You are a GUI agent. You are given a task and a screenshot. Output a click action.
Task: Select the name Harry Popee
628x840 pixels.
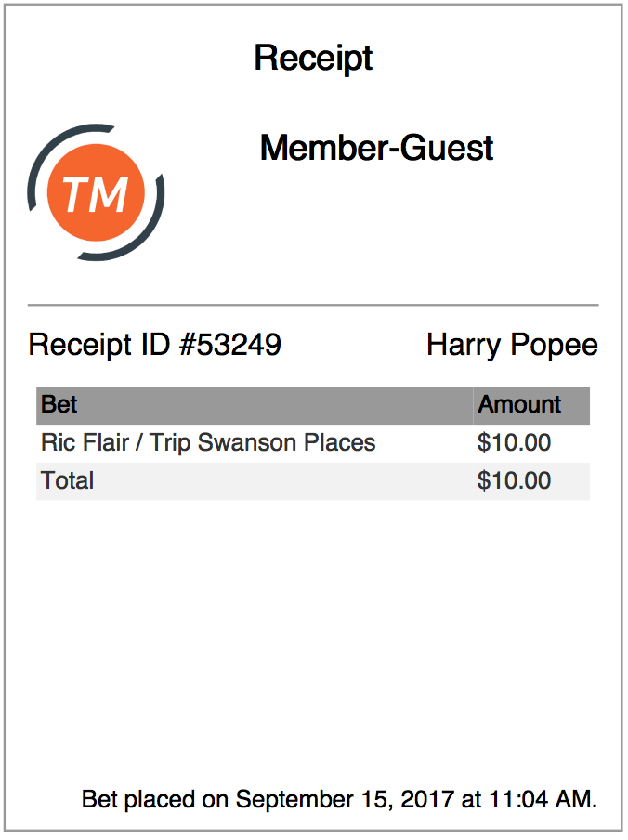point(513,344)
